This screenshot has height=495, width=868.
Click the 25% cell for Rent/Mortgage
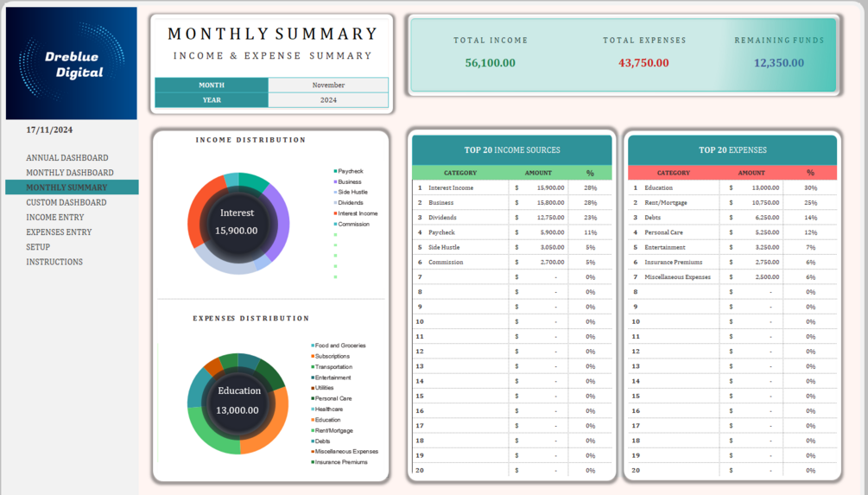pos(810,203)
